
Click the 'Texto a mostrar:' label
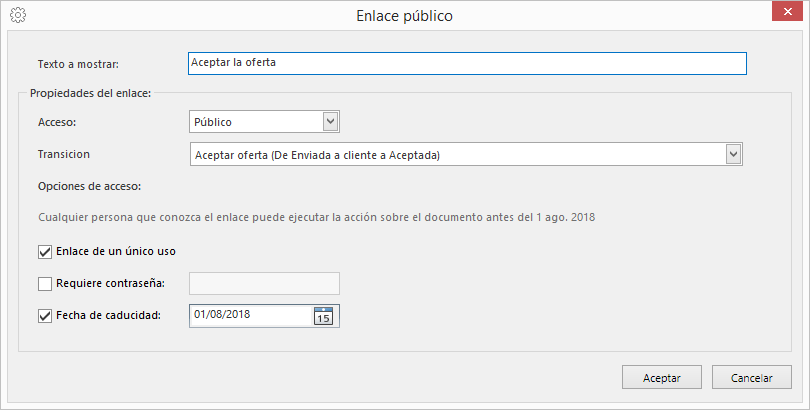coord(78,64)
